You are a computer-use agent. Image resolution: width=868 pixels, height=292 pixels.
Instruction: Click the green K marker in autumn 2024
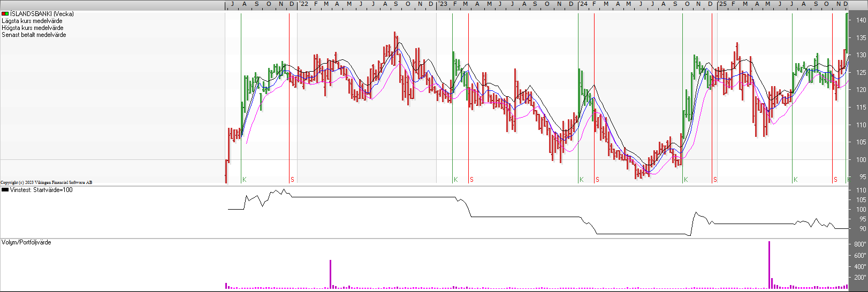tap(686, 180)
